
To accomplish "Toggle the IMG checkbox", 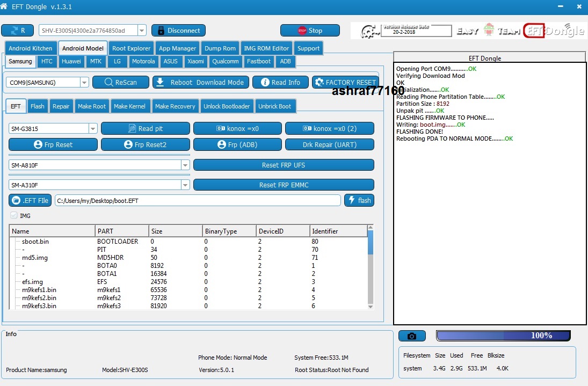I will pyautogui.click(x=14, y=215).
